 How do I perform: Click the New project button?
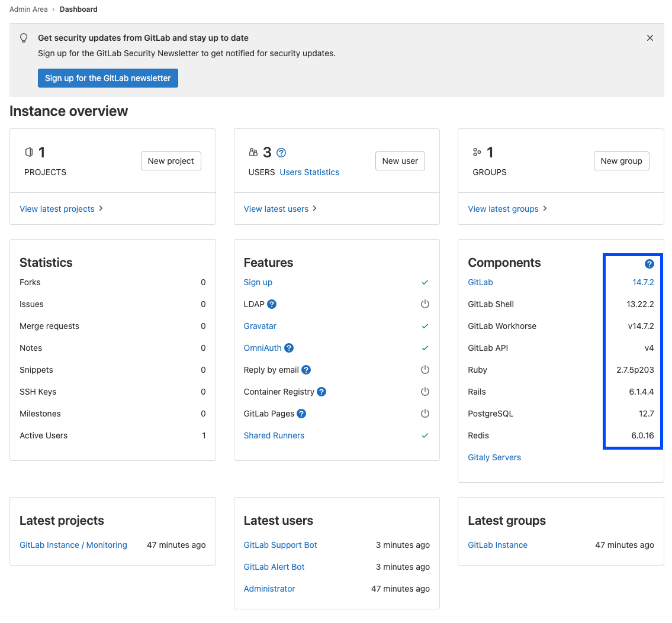171,161
